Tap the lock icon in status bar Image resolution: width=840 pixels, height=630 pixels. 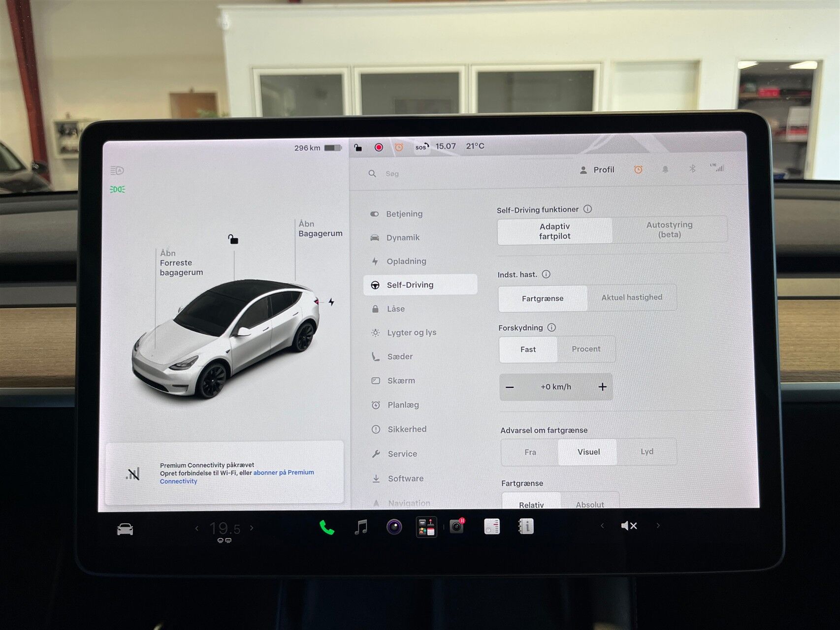(358, 147)
